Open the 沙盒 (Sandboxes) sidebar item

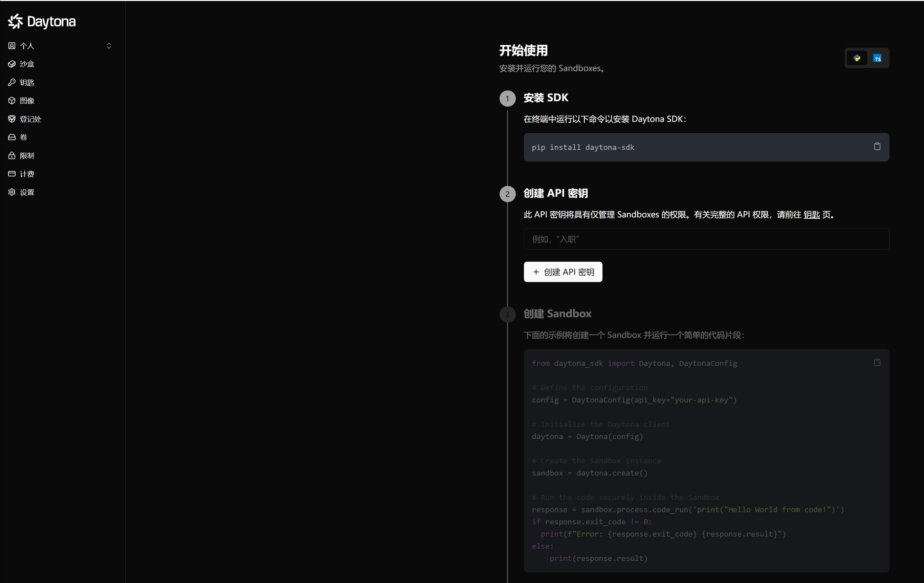pos(27,64)
